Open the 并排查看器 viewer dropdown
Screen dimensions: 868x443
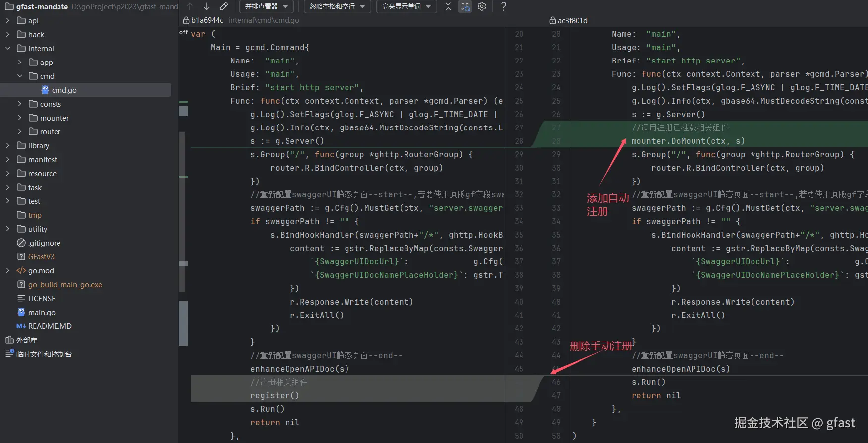coord(267,6)
